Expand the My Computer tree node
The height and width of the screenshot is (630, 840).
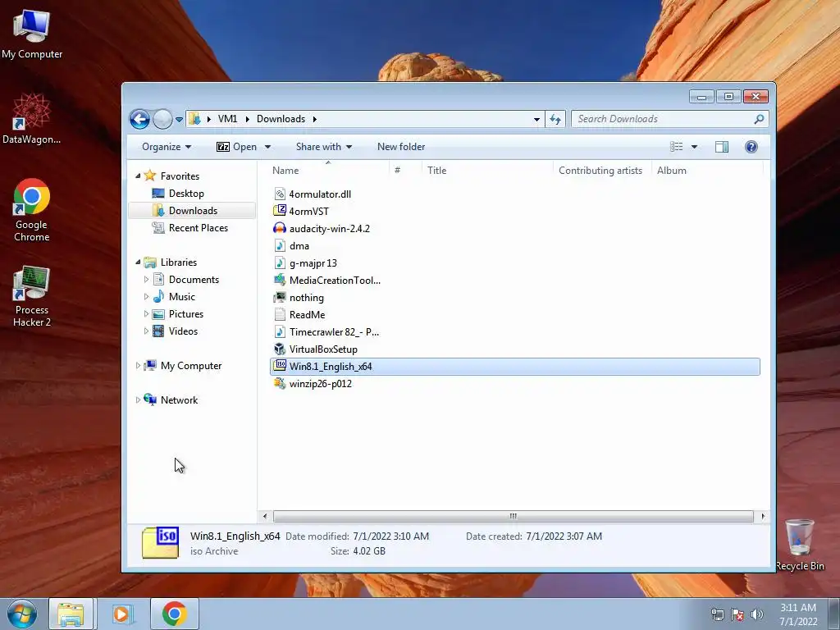[x=138, y=365]
